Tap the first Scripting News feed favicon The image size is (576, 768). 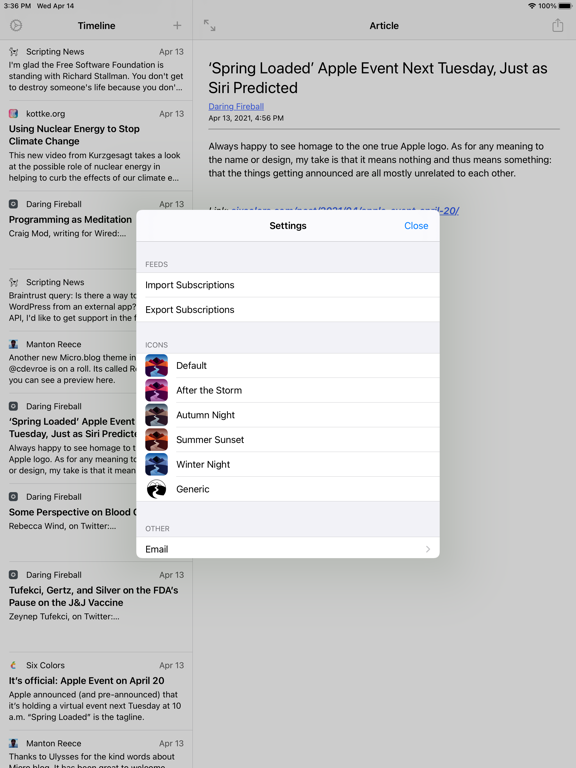pos(14,51)
